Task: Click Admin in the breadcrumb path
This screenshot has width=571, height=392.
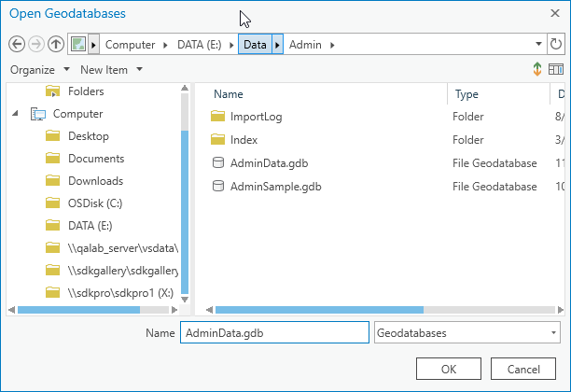Action: 305,45
